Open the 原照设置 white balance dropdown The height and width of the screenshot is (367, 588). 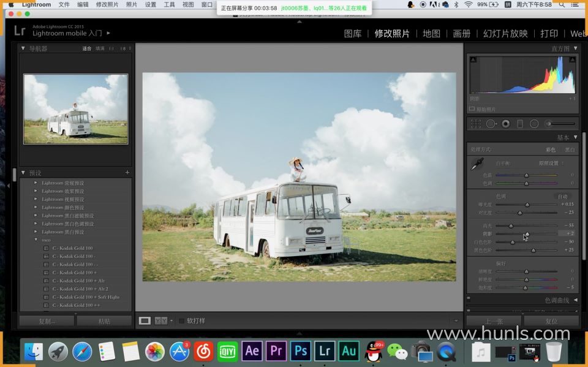(x=551, y=163)
